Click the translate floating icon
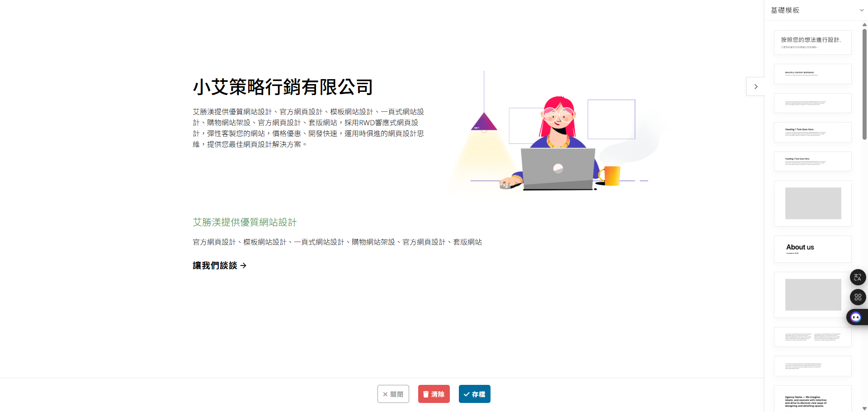The height and width of the screenshot is (412, 868). point(858,277)
